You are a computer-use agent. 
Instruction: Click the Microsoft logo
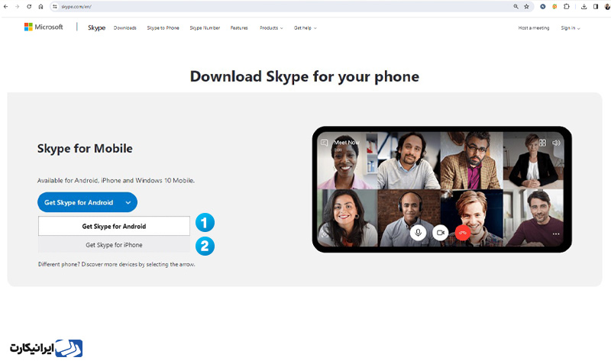click(44, 27)
